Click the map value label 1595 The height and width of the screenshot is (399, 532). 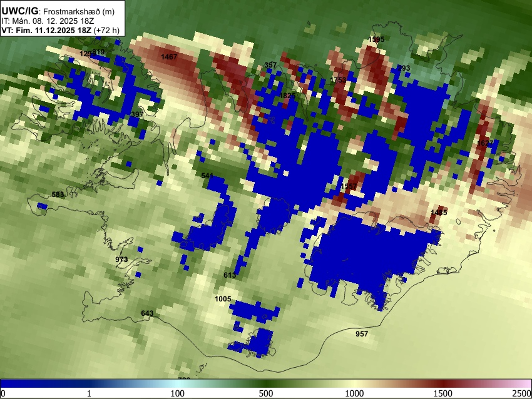pyautogui.click(x=376, y=39)
